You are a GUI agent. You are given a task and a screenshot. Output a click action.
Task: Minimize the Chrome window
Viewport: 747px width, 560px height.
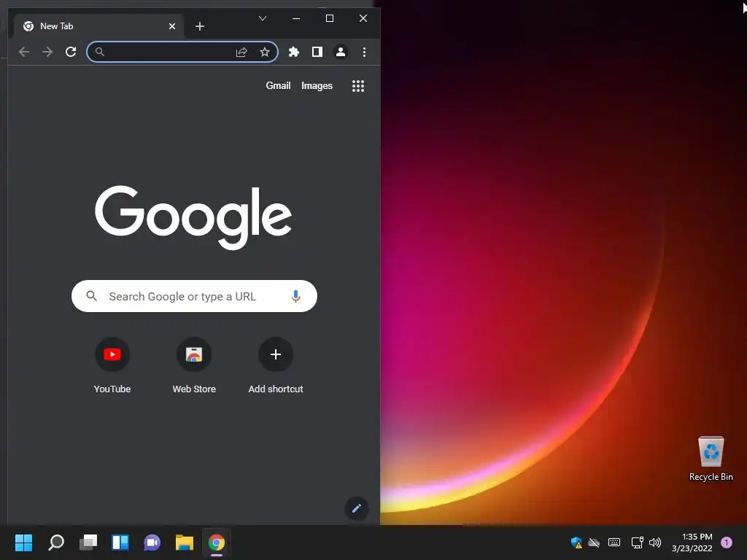pyautogui.click(x=296, y=18)
